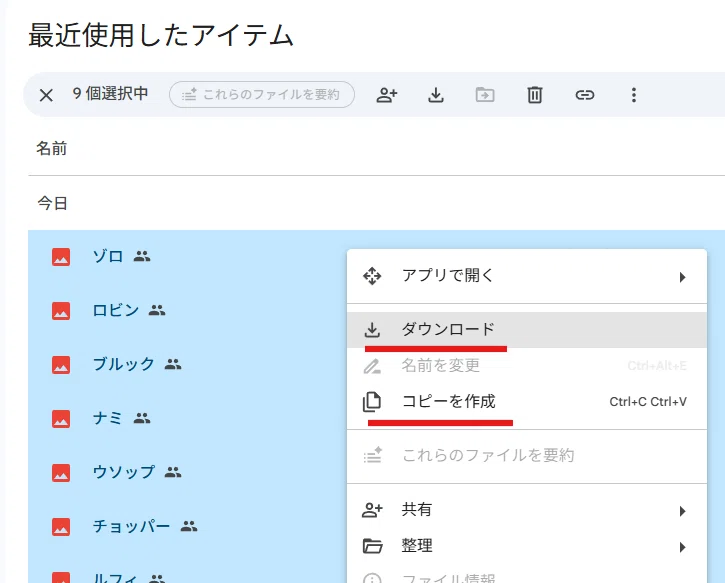725x583 pixels.
Task: Open the three-dot more actions menu
Action: (x=634, y=95)
